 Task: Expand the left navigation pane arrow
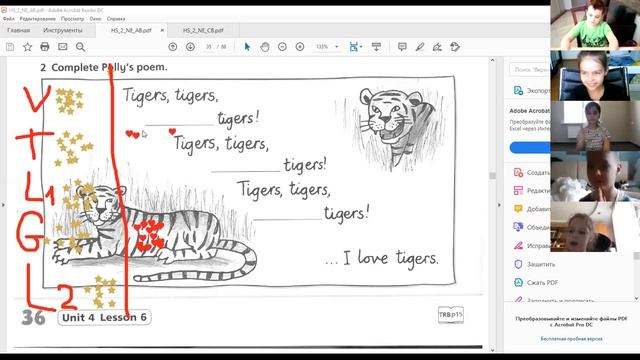click(3, 205)
